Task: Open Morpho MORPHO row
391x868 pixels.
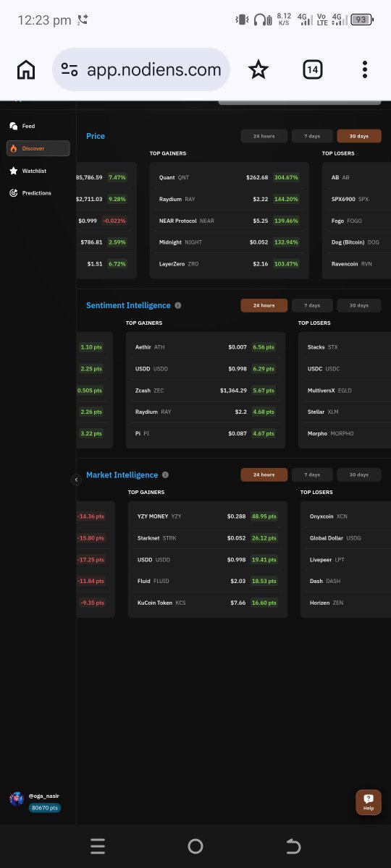Action: 345,433
